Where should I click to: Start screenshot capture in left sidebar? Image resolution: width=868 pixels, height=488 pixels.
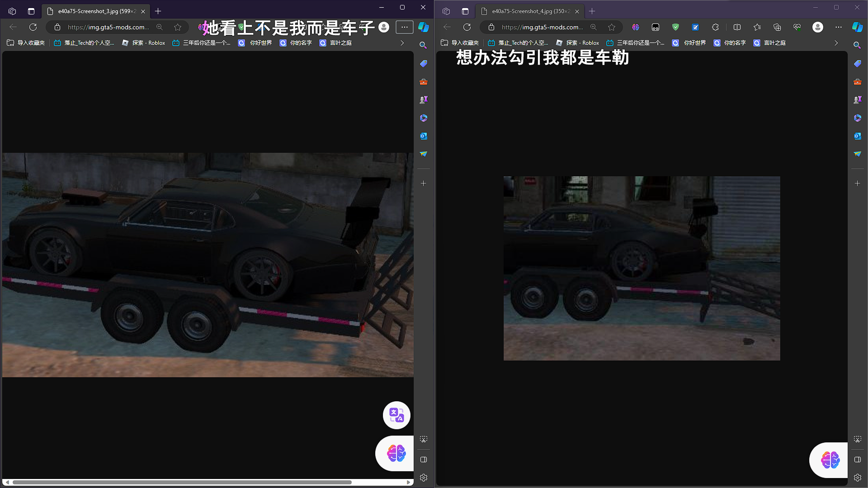tap(424, 439)
